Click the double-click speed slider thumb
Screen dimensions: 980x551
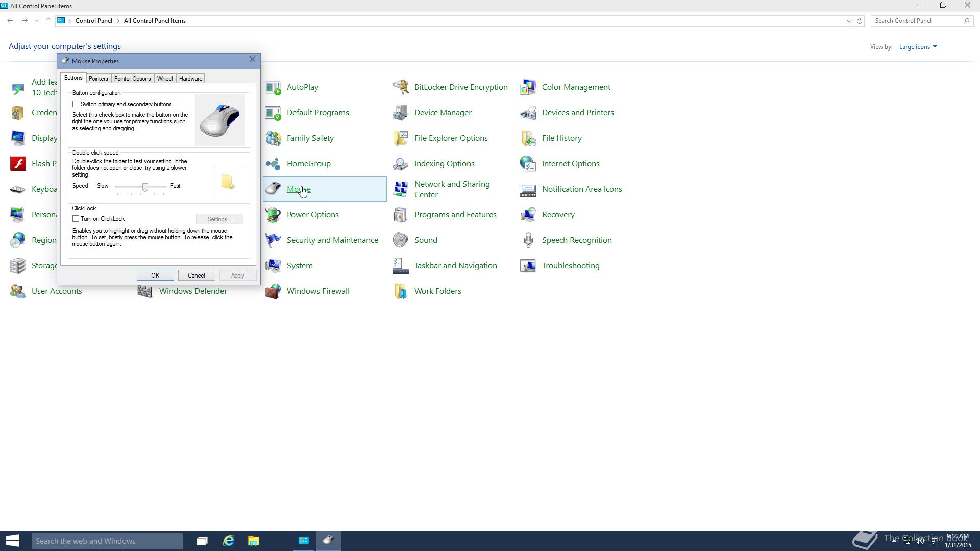point(145,188)
